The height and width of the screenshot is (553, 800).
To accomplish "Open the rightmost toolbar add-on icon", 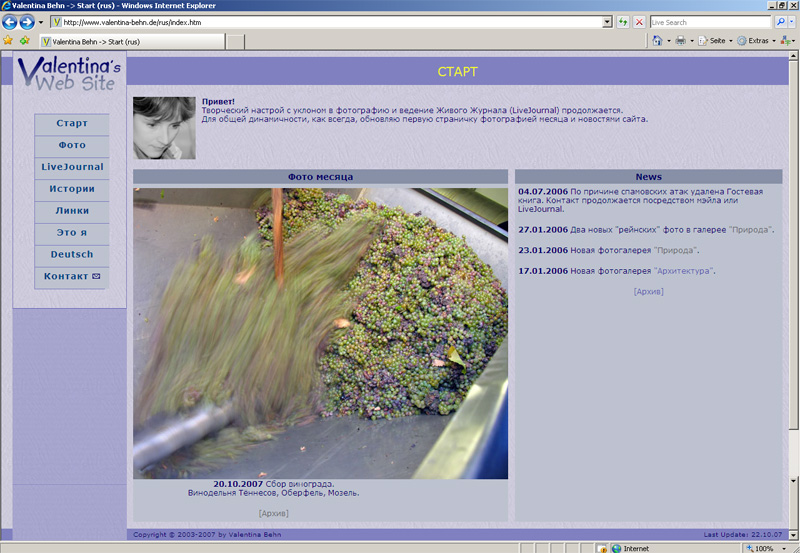I will (x=785, y=41).
